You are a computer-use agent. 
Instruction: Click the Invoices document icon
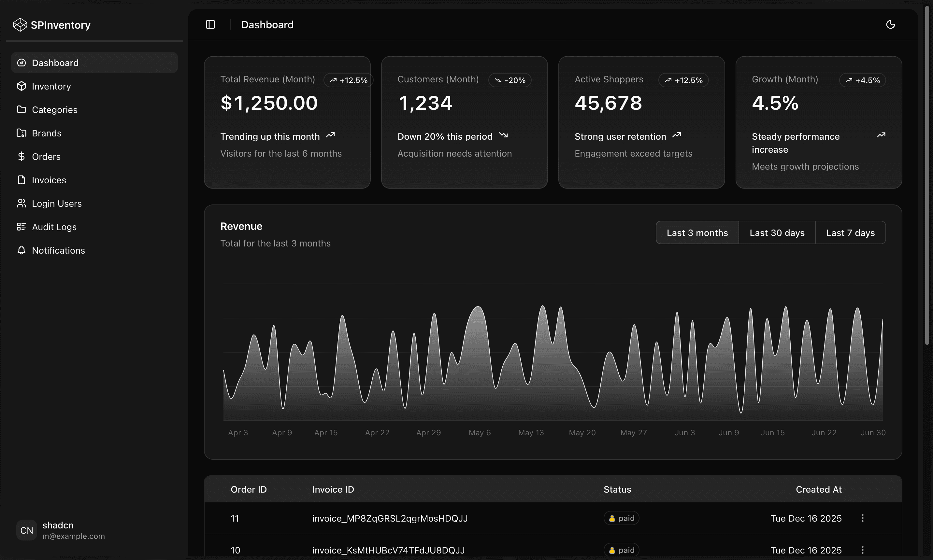[22, 180]
